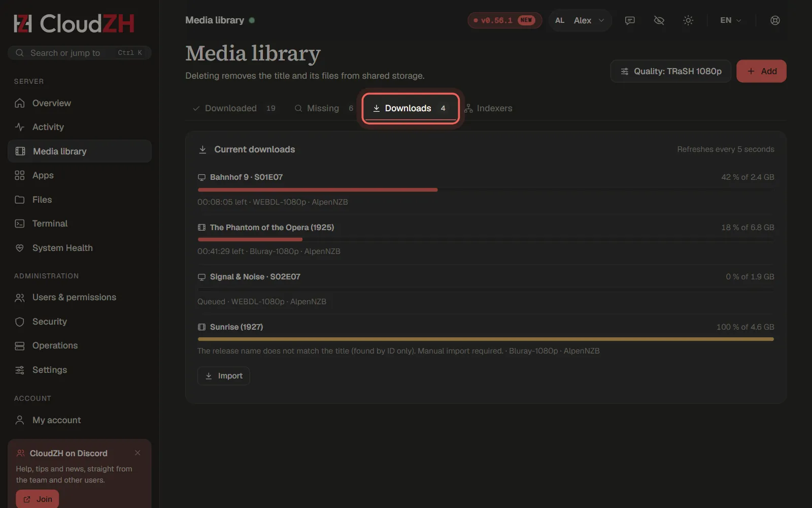Image resolution: width=812 pixels, height=508 pixels.
Task: Open Overview in the sidebar
Action: tap(80, 103)
